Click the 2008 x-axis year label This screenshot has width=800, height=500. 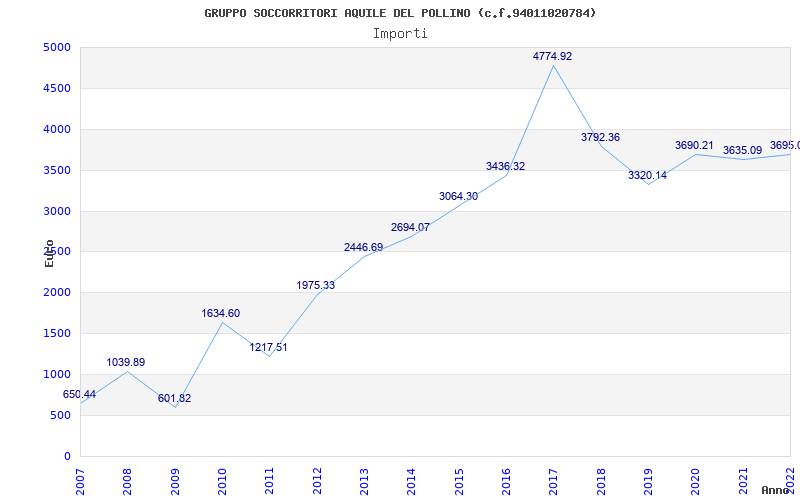point(128,482)
